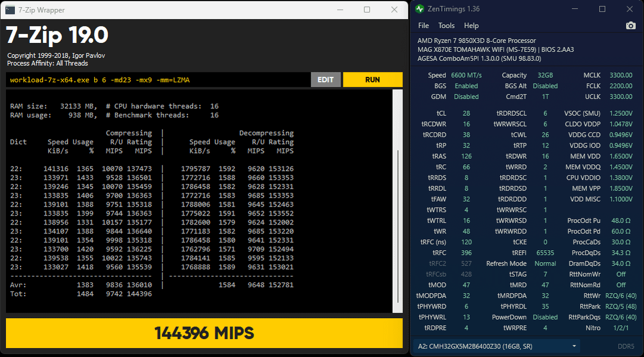Click the DDR5 label beside module dropdown
Viewport: 644px width, 357px height.
click(626, 346)
